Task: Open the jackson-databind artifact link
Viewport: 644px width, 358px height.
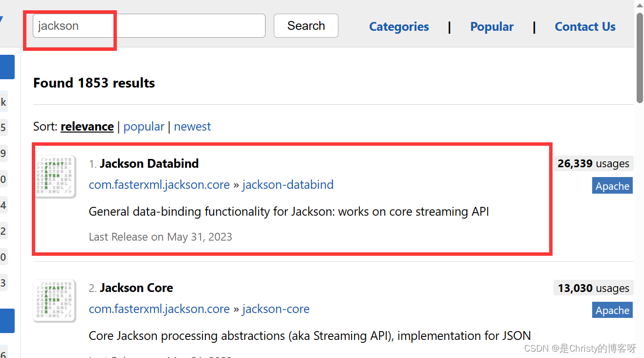Action: coord(288,185)
